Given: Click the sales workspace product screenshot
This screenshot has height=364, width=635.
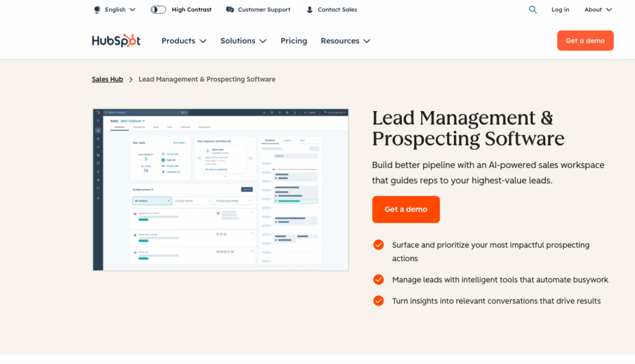Looking at the screenshot, I should click(x=221, y=190).
